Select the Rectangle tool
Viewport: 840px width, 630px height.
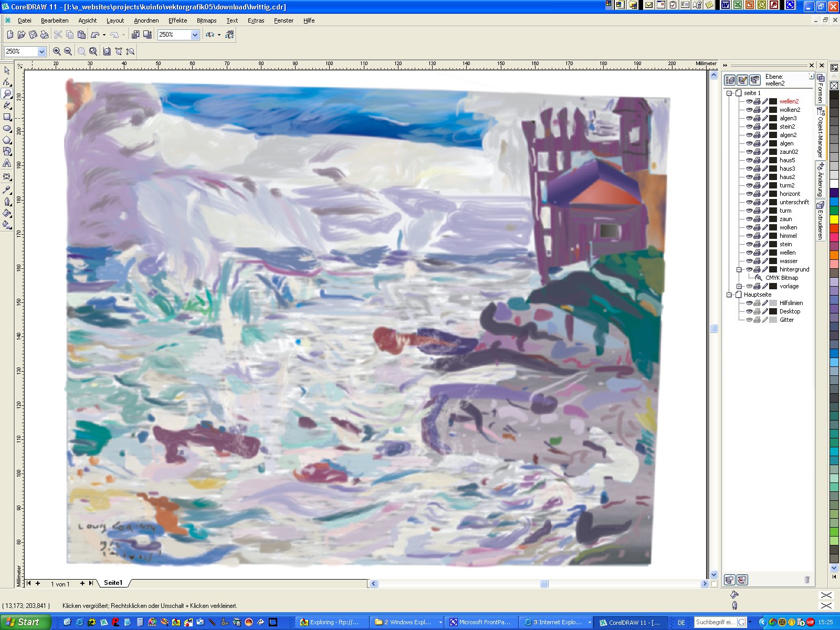click(x=7, y=117)
